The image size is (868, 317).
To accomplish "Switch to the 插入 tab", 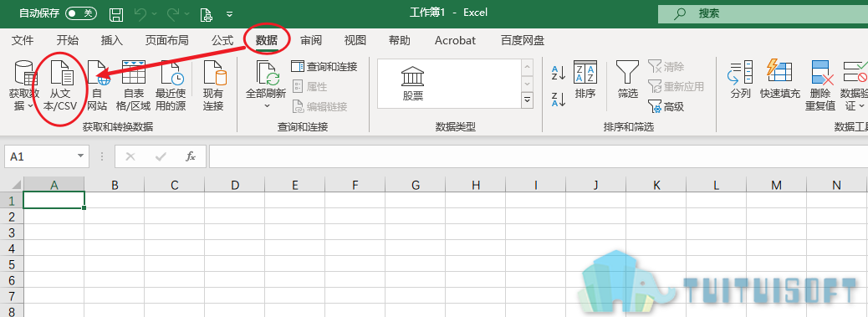I will click(x=112, y=40).
